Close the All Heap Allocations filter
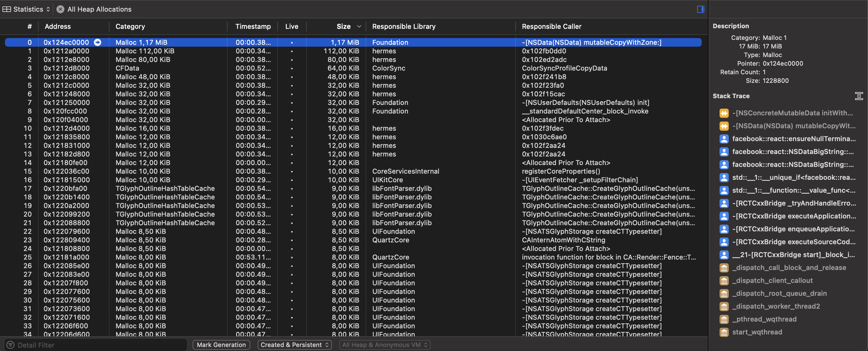 coord(60,9)
